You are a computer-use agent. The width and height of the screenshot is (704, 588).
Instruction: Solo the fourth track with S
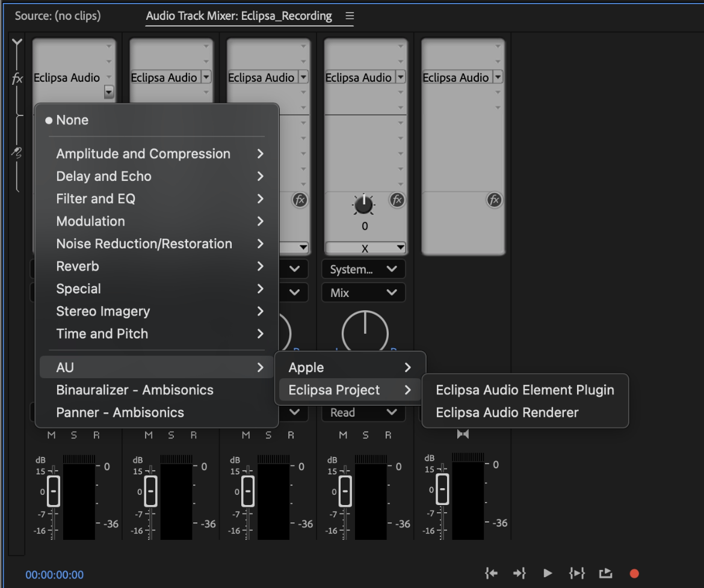[x=366, y=435]
